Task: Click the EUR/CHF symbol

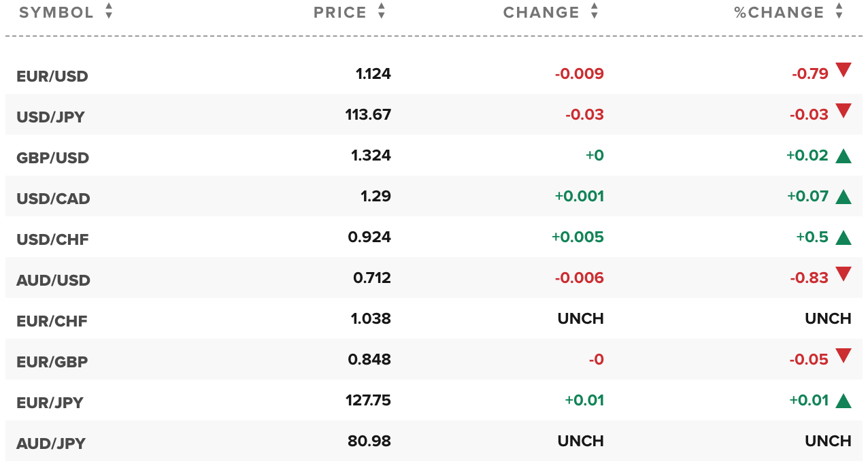Action: point(52,321)
